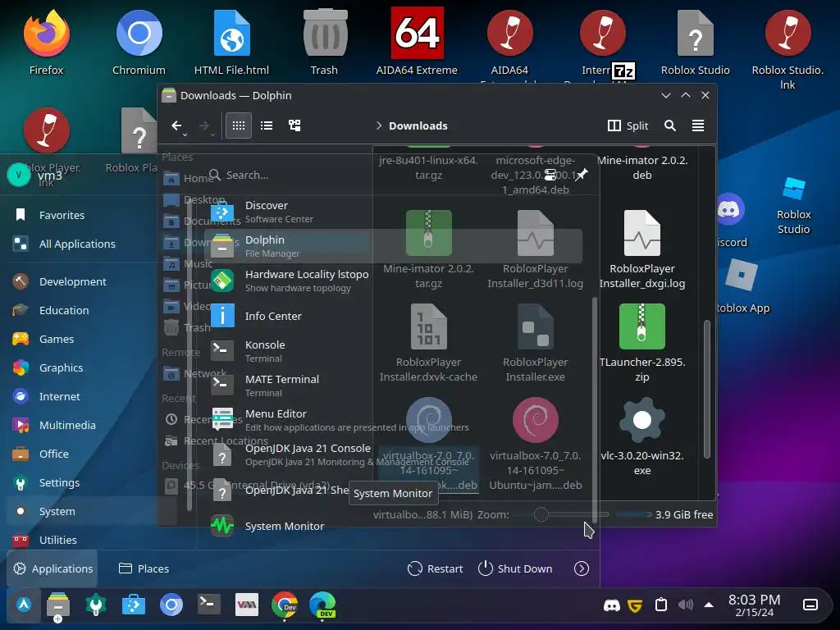
Task: Launch Konsole terminal entry
Action: [394, 351]
